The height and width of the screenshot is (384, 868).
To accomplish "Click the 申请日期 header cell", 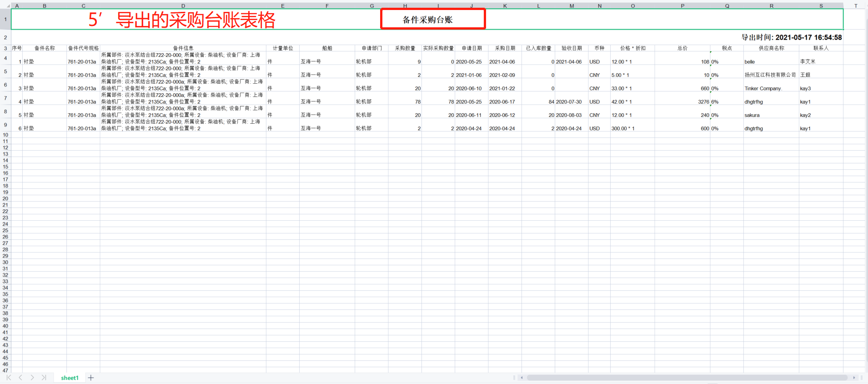I will pos(472,48).
